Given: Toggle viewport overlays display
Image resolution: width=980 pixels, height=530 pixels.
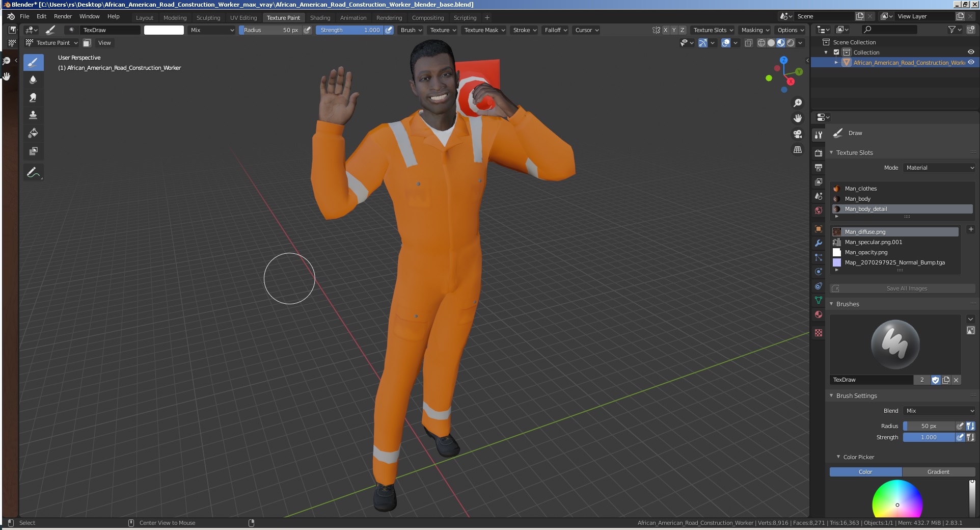Looking at the screenshot, I should click(726, 43).
